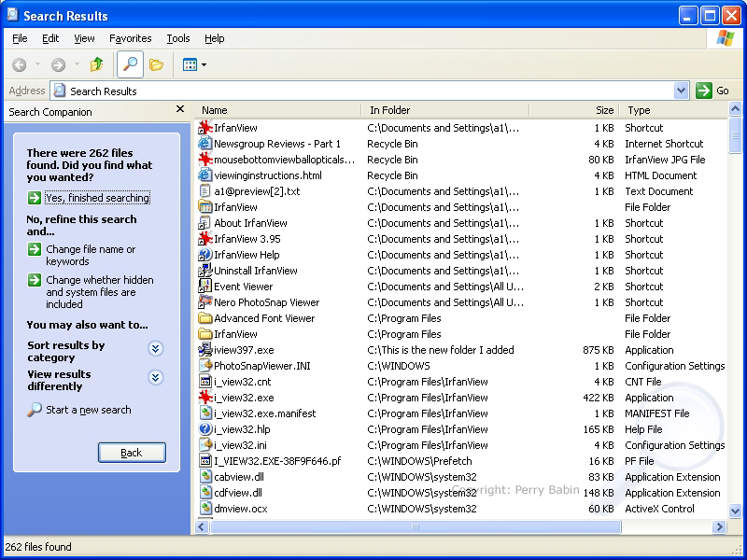The height and width of the screenshot is (560, 747).
Task: Click Start a new search
Action: [88, 410]
